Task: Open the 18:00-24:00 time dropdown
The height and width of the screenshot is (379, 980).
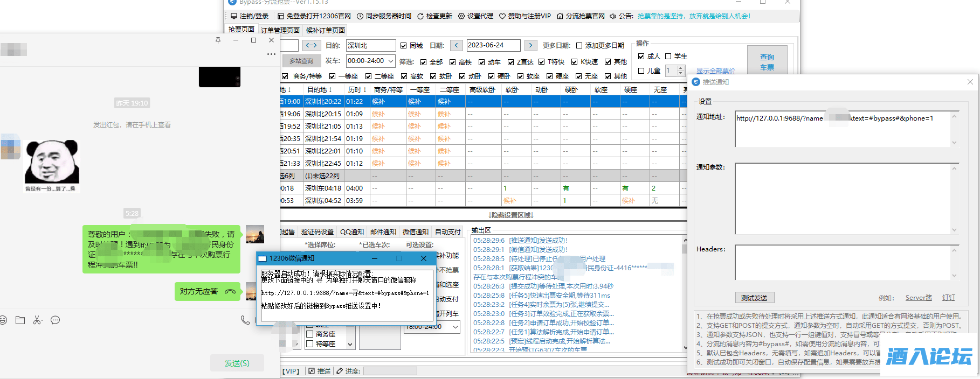Action: (x=432, y=327)
